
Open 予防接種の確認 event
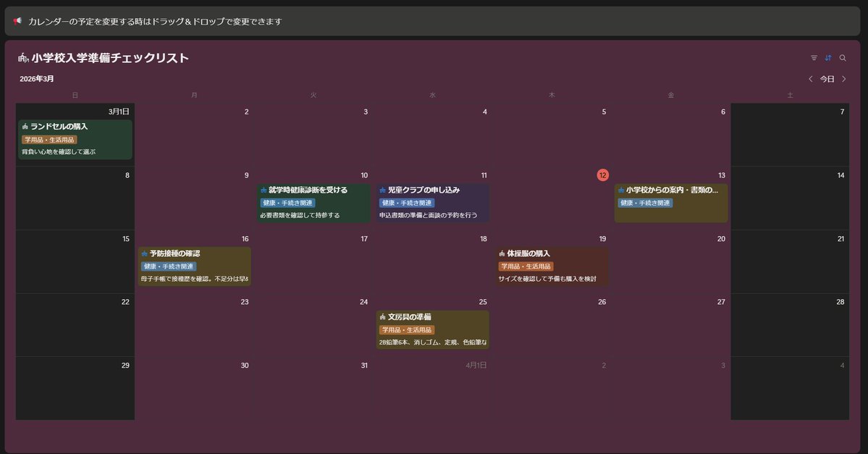(x=194, y=266)
